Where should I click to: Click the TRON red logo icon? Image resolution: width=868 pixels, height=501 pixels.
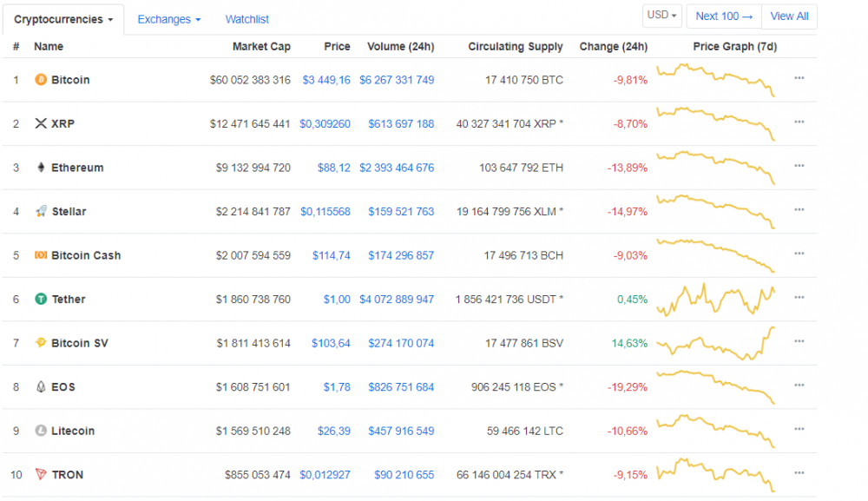[x=41, y=474]
